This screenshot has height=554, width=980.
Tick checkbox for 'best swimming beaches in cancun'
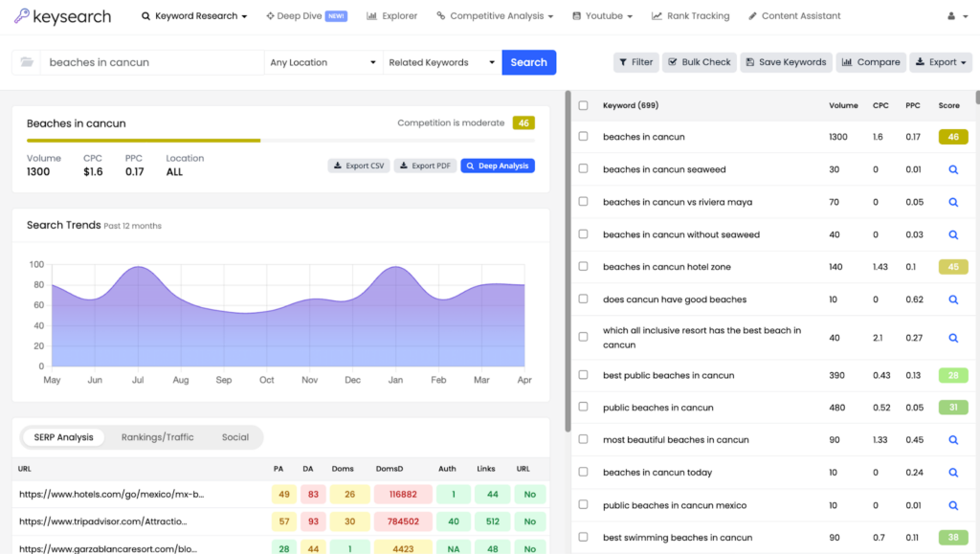pyautogui.click(x=583, y=537)
